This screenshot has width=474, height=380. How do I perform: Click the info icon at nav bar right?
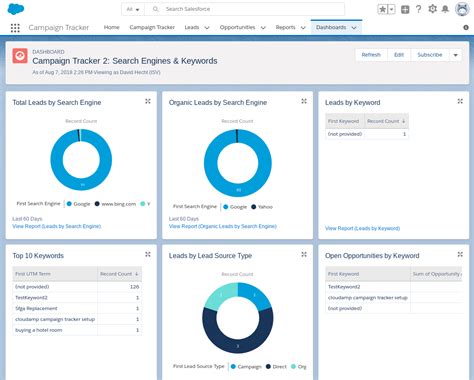(x=466, y=28)
